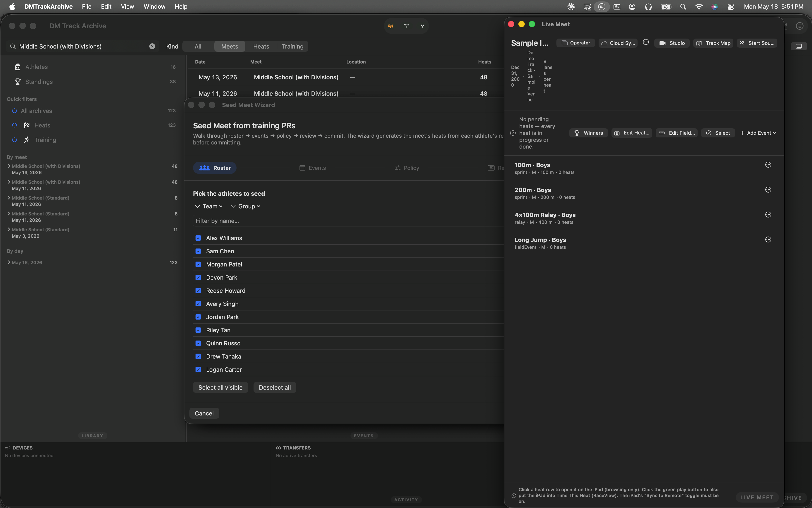Screen dimensions: 812x508
Task: Uncheck Avery Singh
Action: tap(198, 304)
